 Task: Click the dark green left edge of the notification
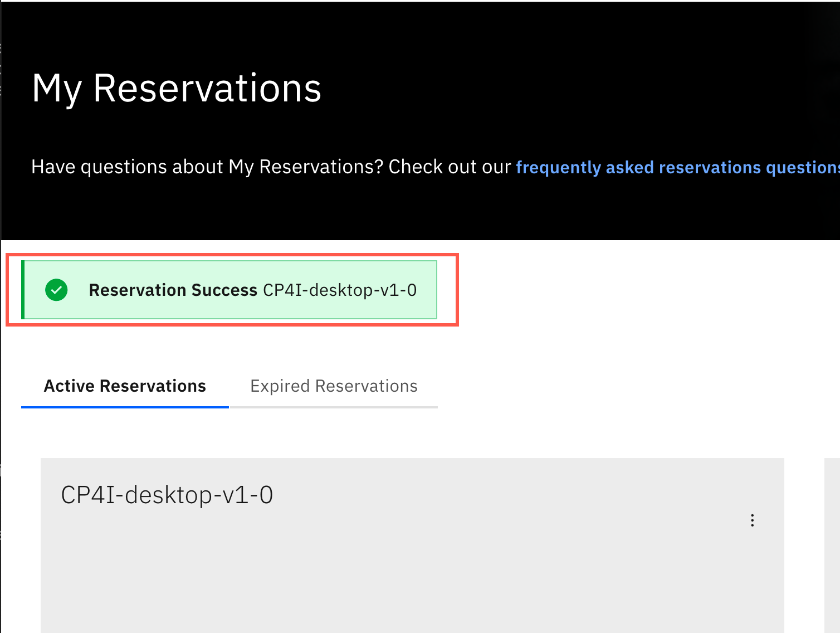point(23,290)
